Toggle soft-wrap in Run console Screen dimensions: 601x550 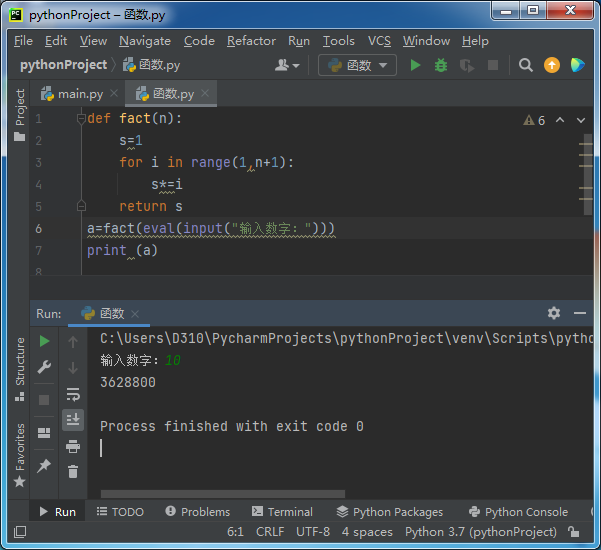(73, 394)
